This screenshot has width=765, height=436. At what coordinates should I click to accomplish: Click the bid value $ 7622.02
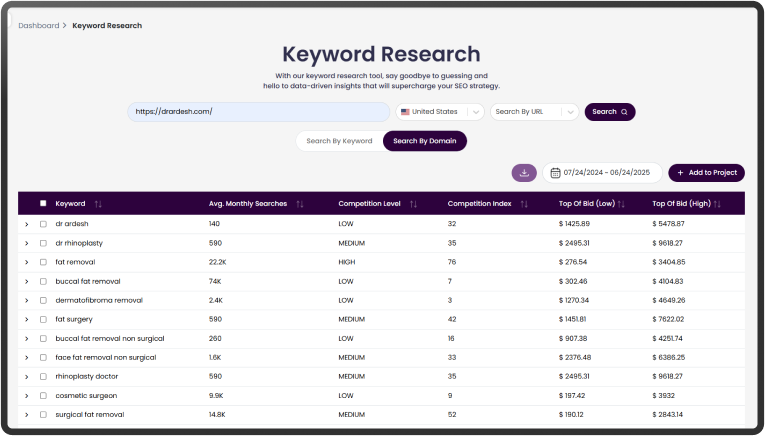click(x=668, y=319)
